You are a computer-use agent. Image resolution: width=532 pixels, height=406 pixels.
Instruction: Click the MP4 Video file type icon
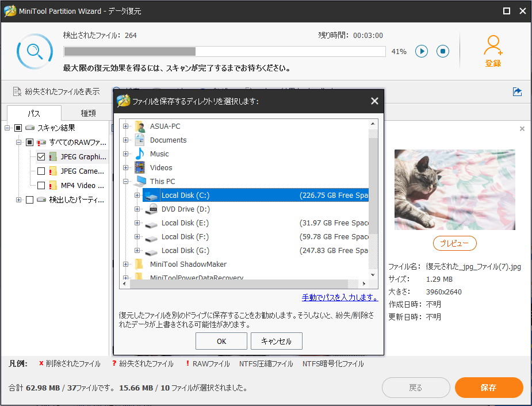tap(53, 186)
